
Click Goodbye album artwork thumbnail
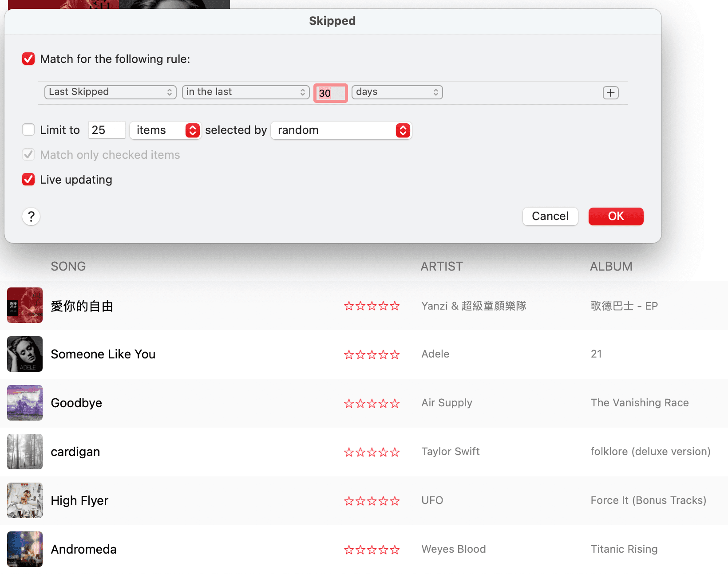25,403
